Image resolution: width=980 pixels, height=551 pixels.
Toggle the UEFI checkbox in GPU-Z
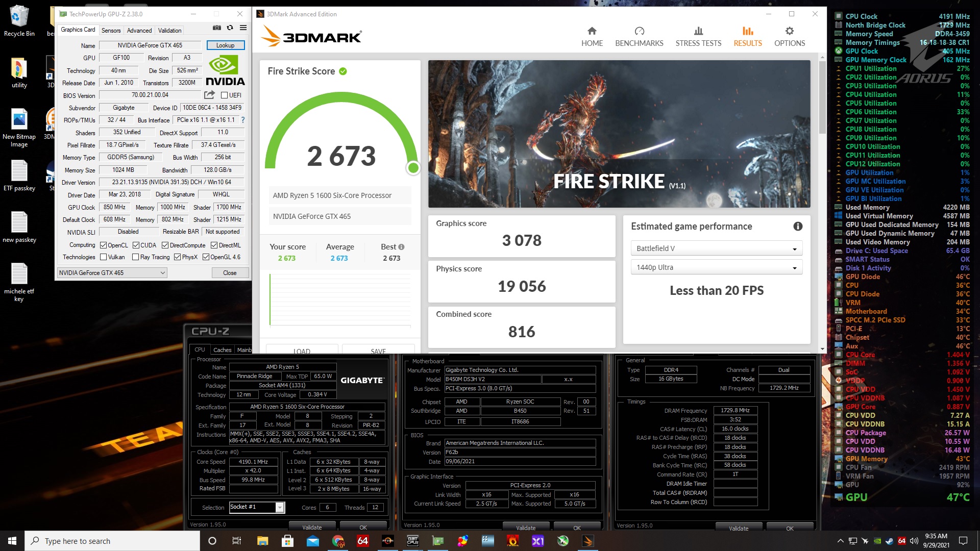point(224,95)
